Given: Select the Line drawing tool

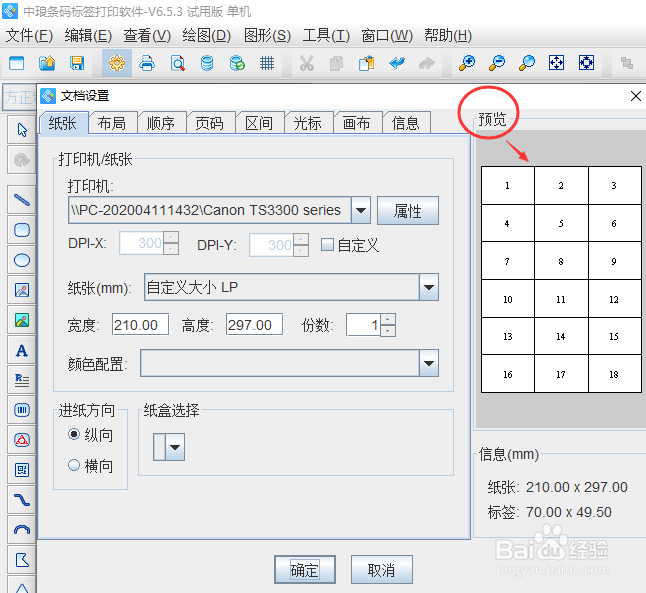Looking at the screenshot, I should click(22, 200).
